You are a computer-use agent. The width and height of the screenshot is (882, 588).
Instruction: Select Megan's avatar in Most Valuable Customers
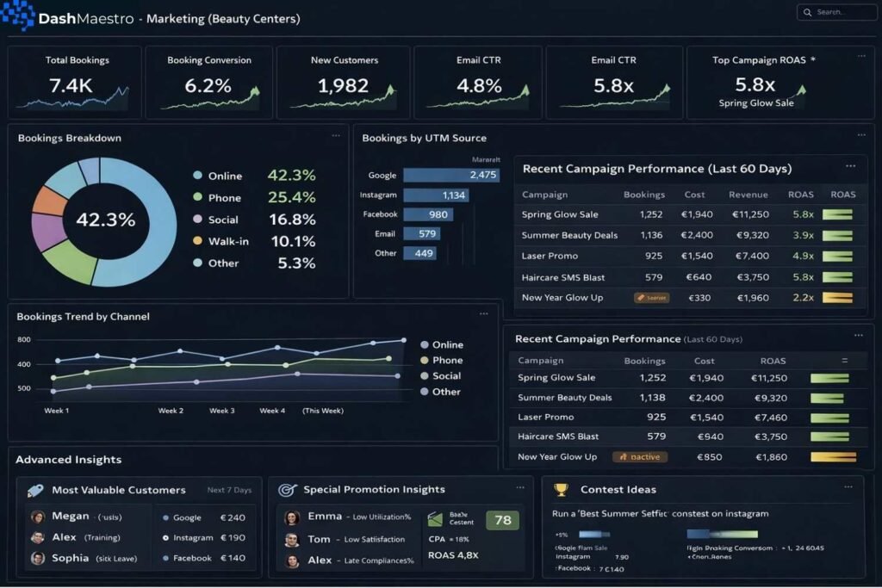point(37,517)
